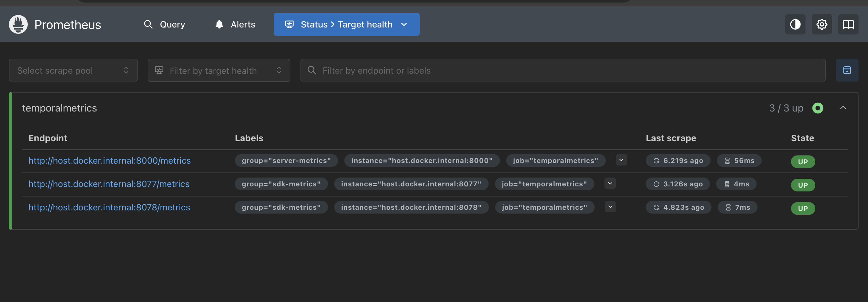Toggle the dark/light theme icon
Screen dimensions: 868x302
(795, 24)
